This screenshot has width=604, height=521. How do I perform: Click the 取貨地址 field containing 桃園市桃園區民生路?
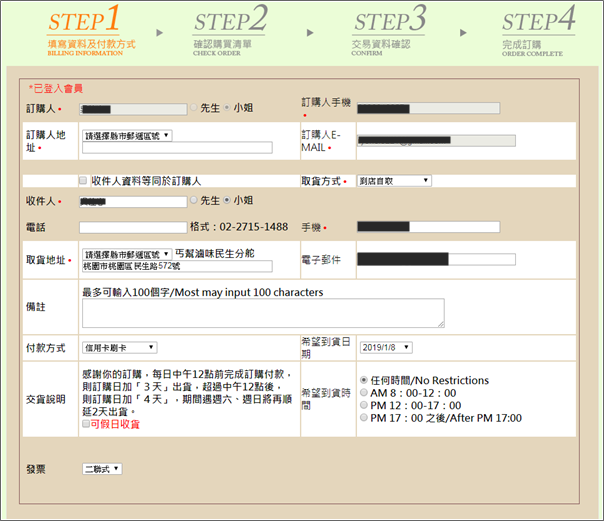(177, 267)
